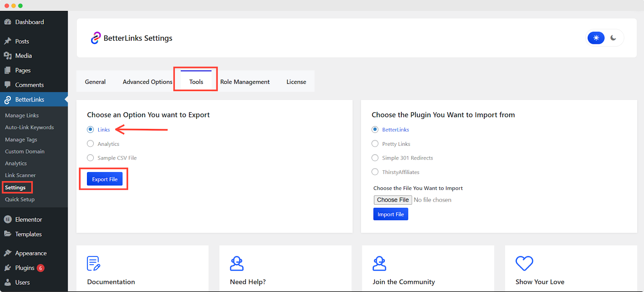Open Custom Domain submenu item
This screenshot has width=644, height=292.
click(25, 151)
